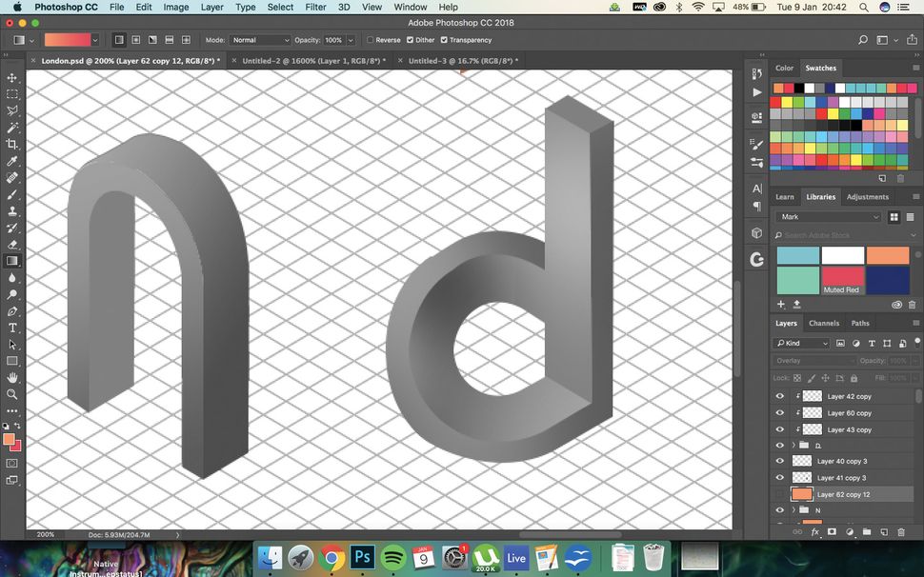Disable the Dither checkbox

412,40
